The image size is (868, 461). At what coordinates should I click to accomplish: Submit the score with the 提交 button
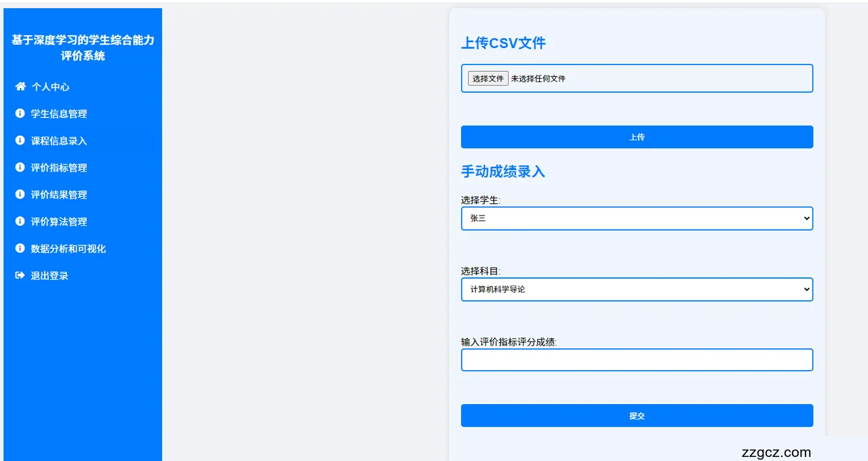(636, 416)
